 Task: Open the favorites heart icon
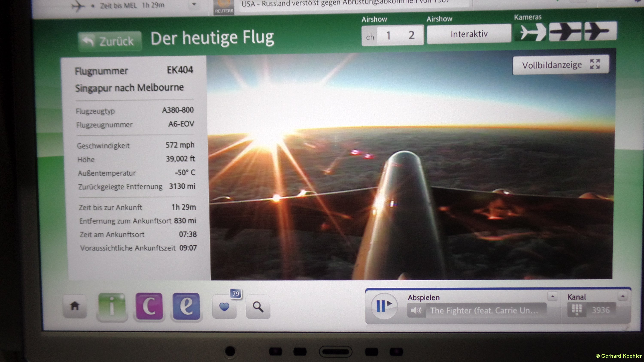coord(224,307)
